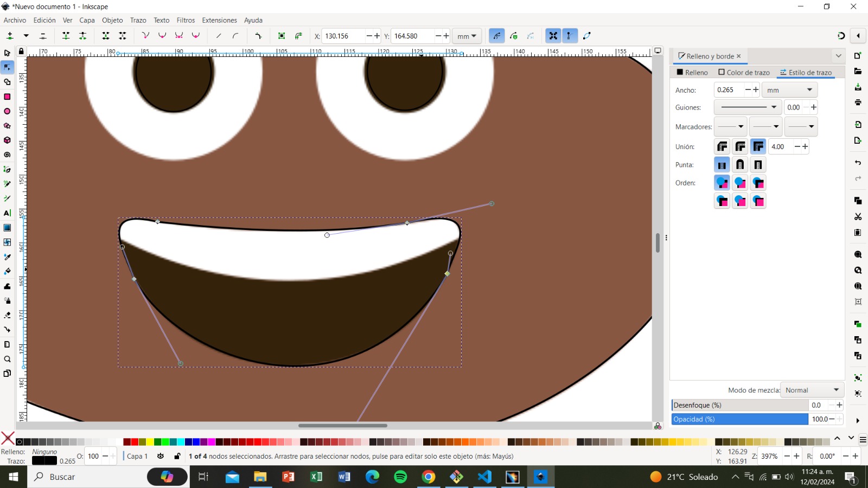Open the start Marcadores dropdown
Screen dimensions: 868x488
(x=730, y=127)
